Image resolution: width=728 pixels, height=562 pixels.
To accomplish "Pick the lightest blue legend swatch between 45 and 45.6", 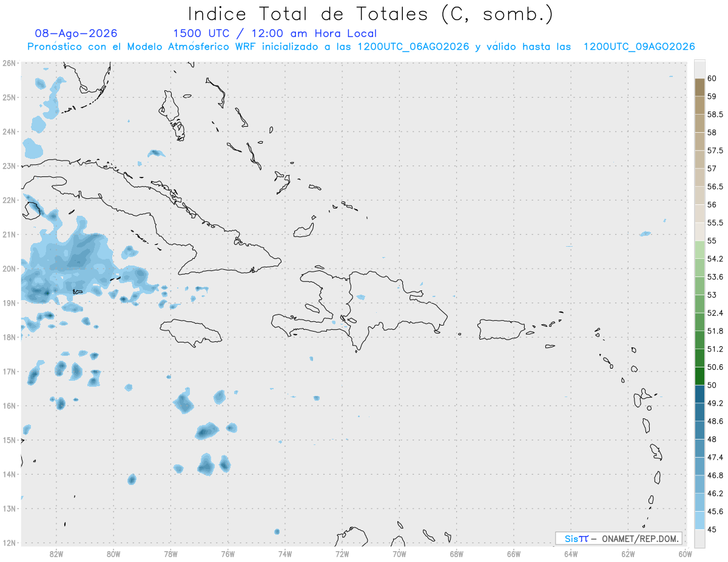I will pyautogui.click(x=699, y=521).
